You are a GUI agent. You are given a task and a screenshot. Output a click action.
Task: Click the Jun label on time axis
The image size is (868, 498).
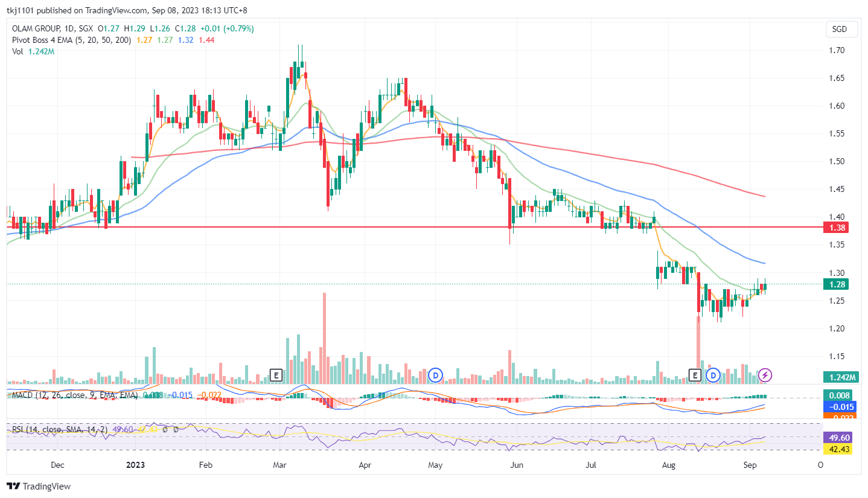click(x=516, y=465)
